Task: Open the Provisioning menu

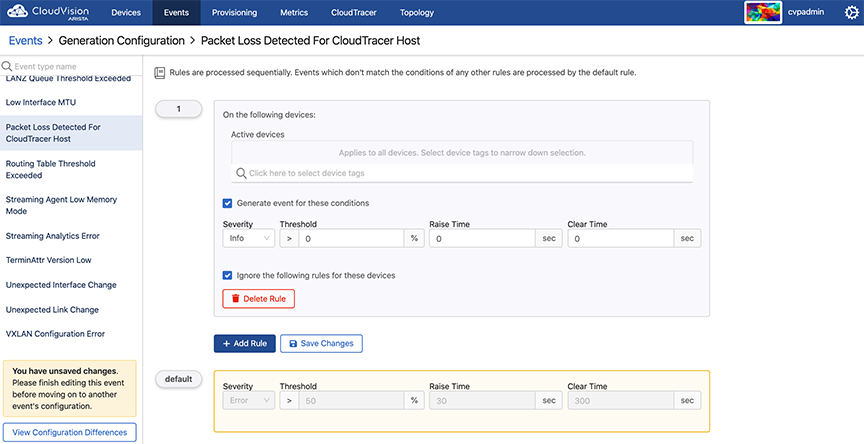Action: tap(234, 12)
